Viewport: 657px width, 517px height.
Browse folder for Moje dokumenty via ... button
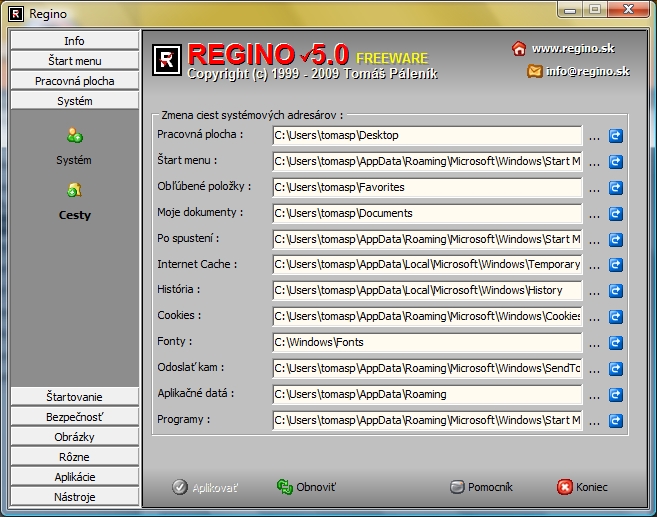[x=594, y=216]
